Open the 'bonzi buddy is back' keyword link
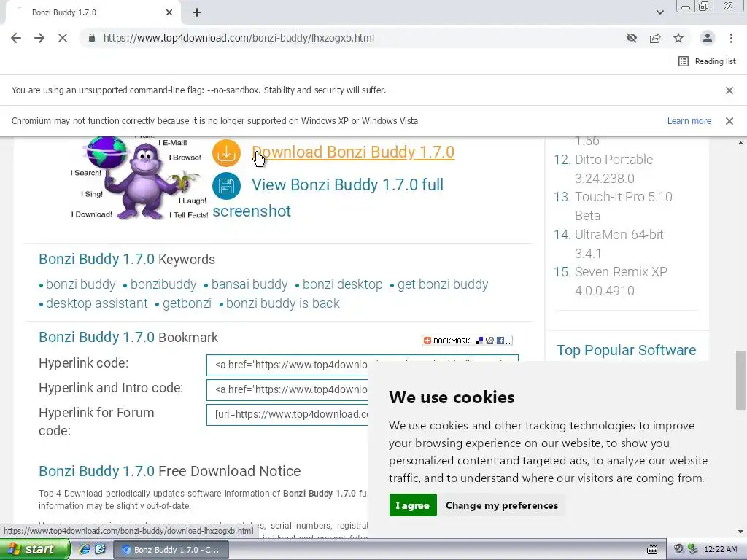 pyautogui.click(x=282, y=303)
